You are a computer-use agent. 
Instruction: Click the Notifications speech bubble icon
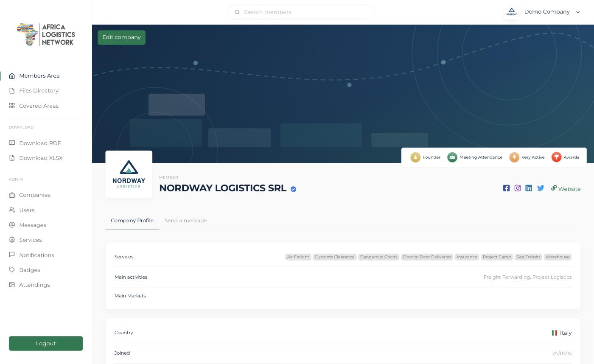12,255
